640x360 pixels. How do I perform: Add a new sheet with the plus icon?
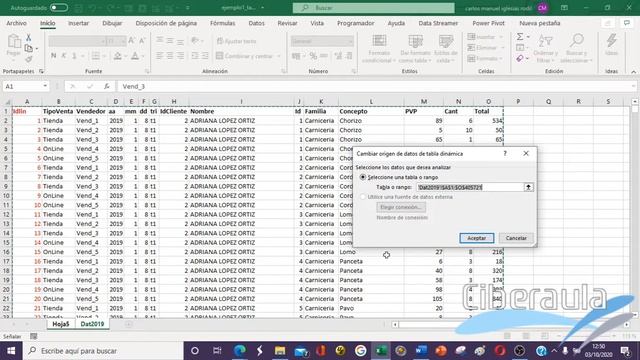pyautogui.click(x=128, y=324)
